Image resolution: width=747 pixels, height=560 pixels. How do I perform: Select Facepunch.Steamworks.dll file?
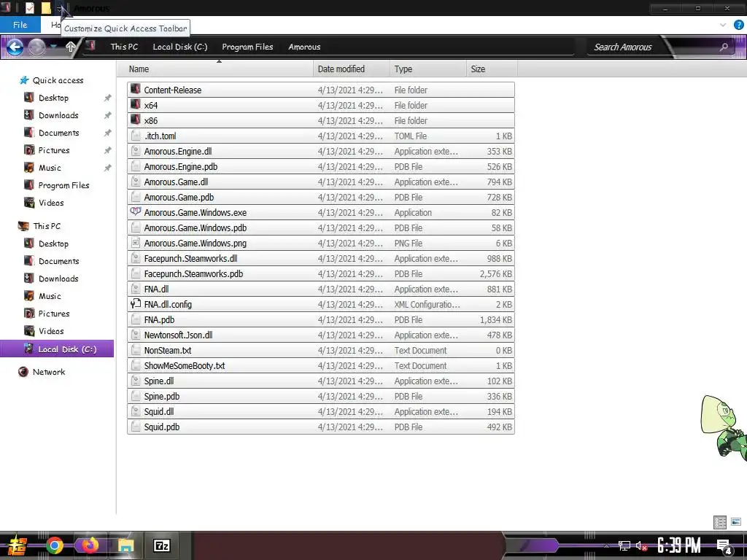pyautogui.click(x=321, y=259)
